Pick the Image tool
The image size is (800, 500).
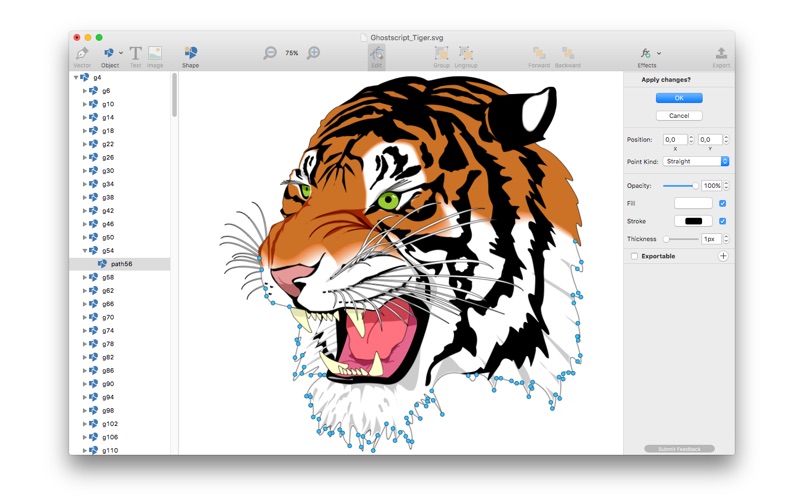155,53
